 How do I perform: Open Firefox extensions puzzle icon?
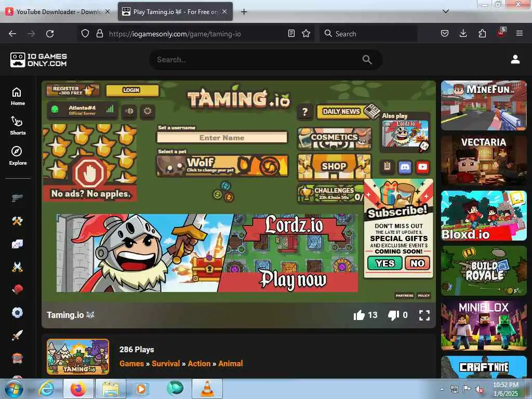(482, 34)
